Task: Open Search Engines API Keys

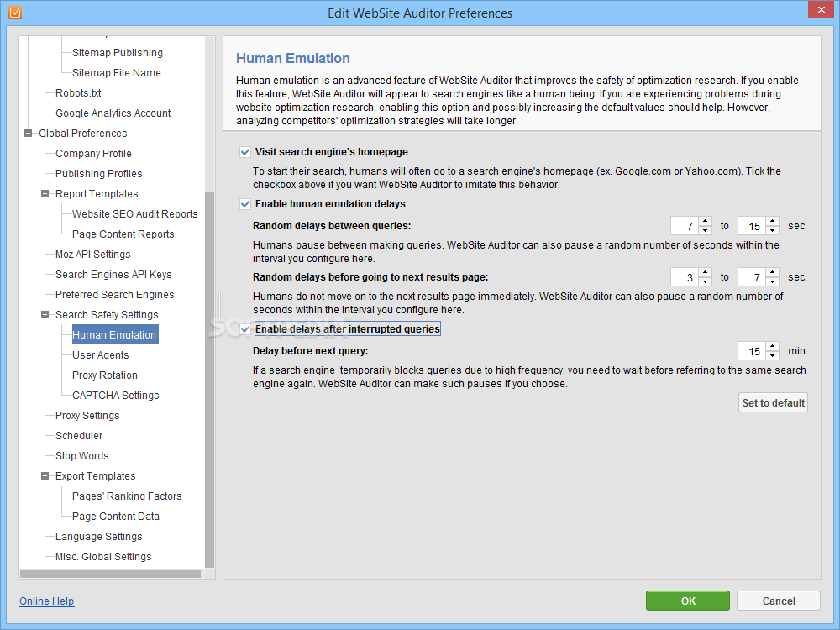Action: point(113,275)
